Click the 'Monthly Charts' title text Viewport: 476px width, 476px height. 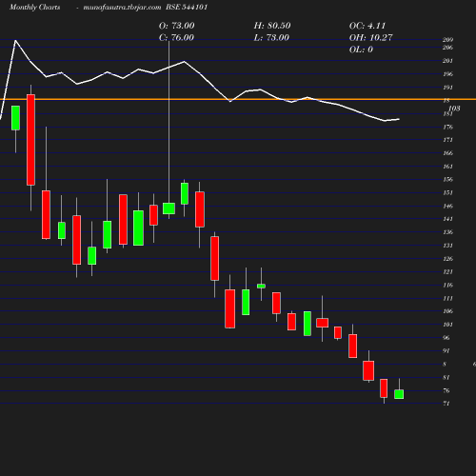35,8
